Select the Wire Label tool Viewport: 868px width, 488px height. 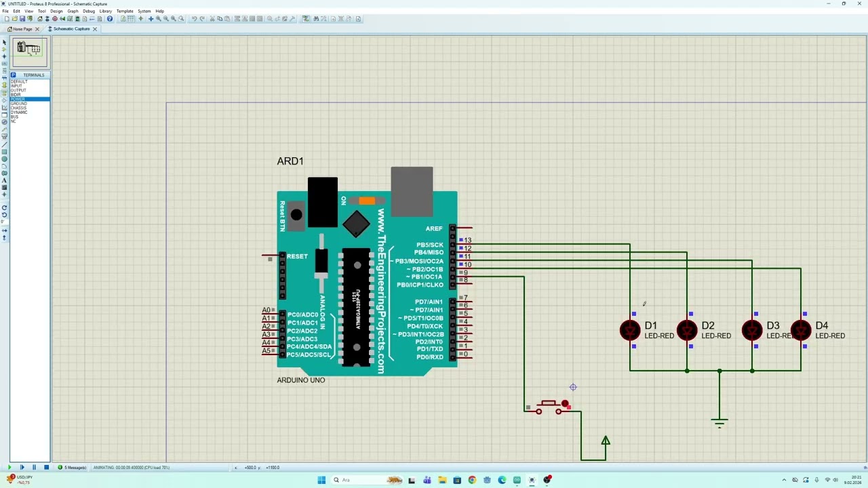[4, 64]
